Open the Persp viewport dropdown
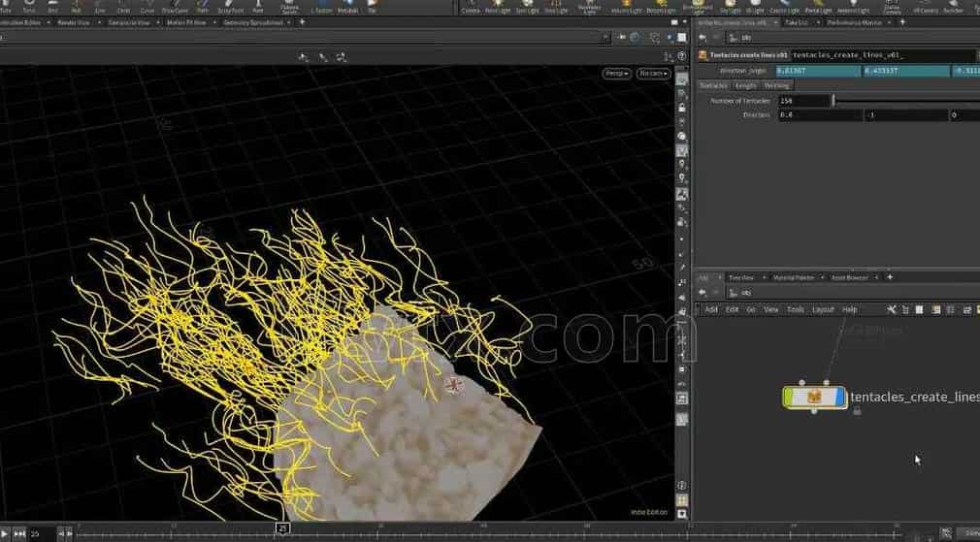980x542 pixels. (x=616, y=74)
